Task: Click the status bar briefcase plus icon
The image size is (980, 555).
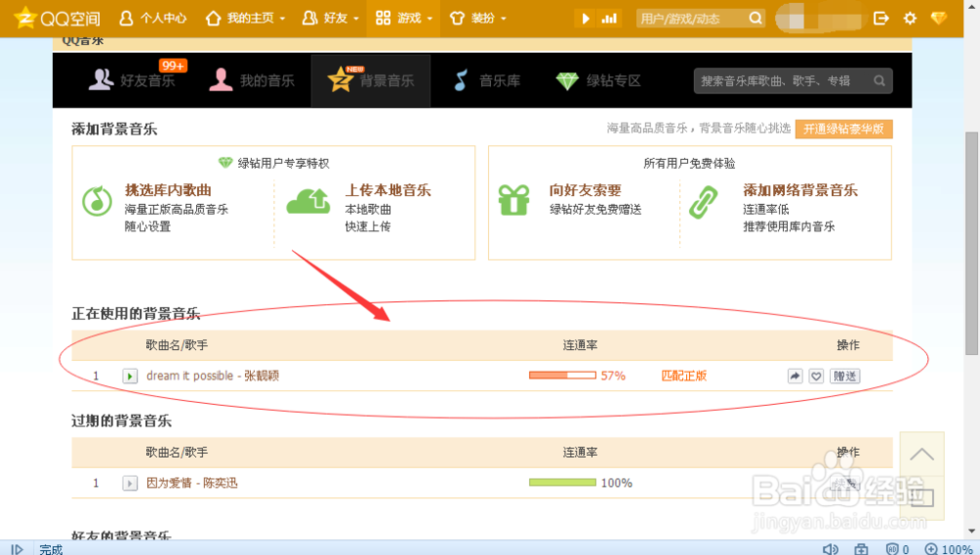Action: [861, 549]
